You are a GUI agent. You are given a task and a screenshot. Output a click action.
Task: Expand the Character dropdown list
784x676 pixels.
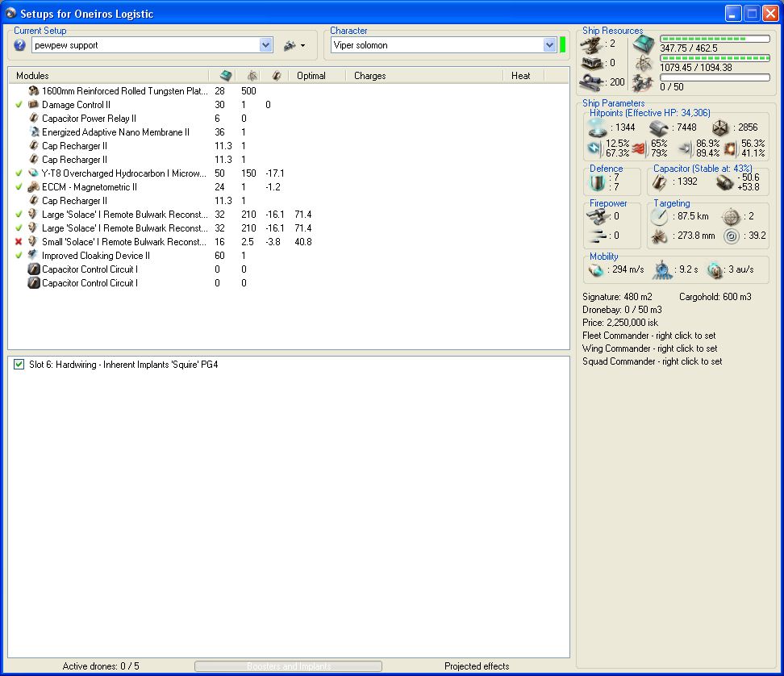pos(549,45)
